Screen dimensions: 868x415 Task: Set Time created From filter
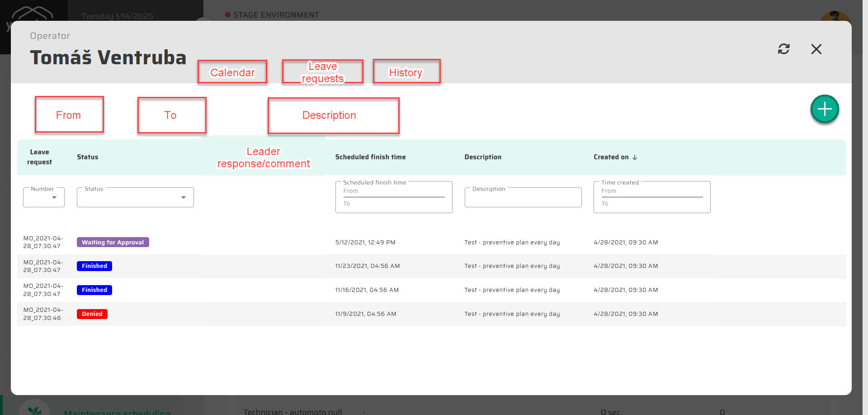651,191
